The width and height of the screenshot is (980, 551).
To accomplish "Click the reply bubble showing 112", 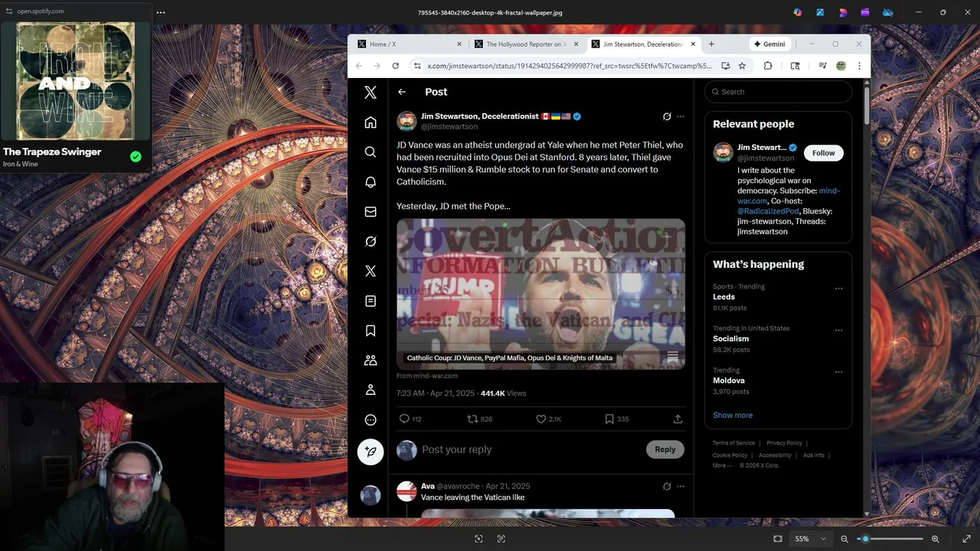I will coord(404,419).
